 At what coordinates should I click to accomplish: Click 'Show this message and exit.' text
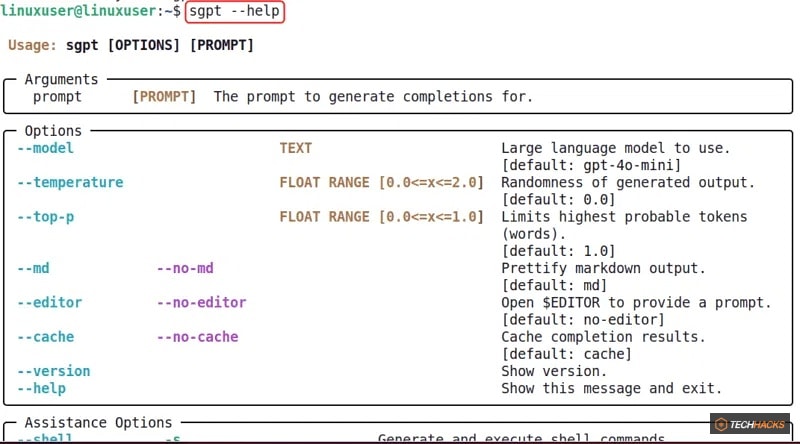pos(612,388)
